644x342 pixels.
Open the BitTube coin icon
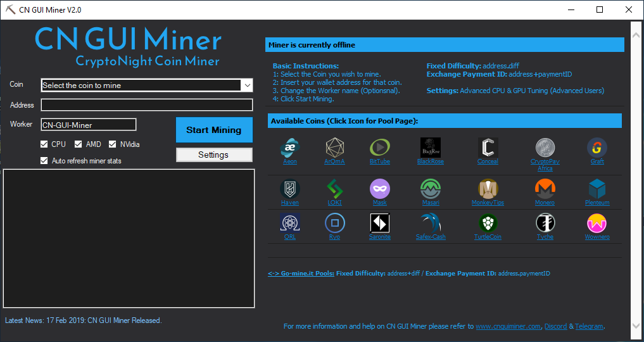(380, 148)
